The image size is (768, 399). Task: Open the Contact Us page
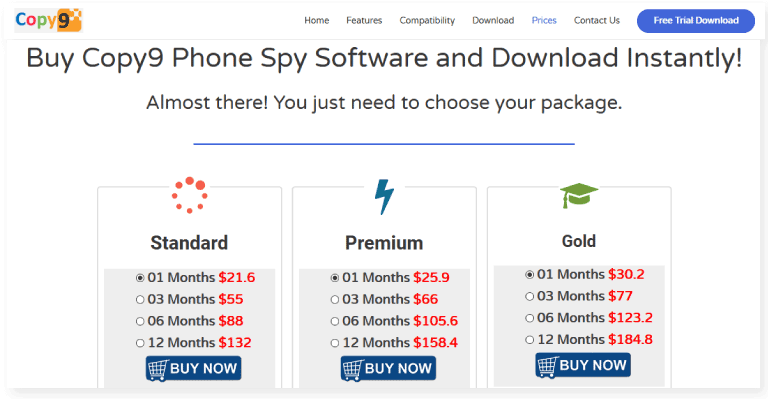coord(597,21)
